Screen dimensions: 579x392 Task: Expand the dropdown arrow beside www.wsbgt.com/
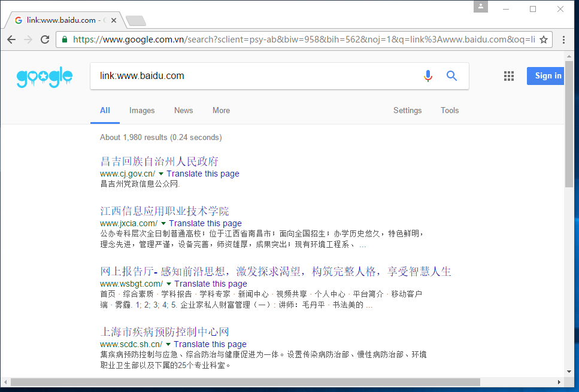(169, 284)
